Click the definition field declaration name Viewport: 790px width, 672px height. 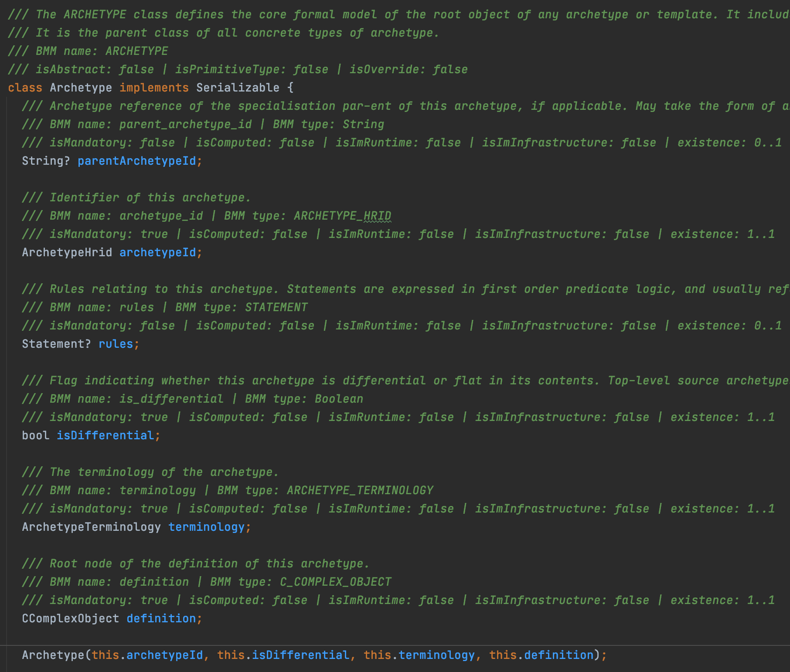(x=161, y=618)
